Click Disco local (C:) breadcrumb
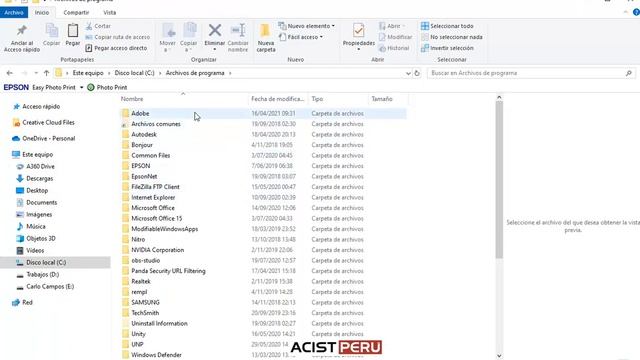The height and width of the screenshot is (360, 640). (x=134, y=73)
